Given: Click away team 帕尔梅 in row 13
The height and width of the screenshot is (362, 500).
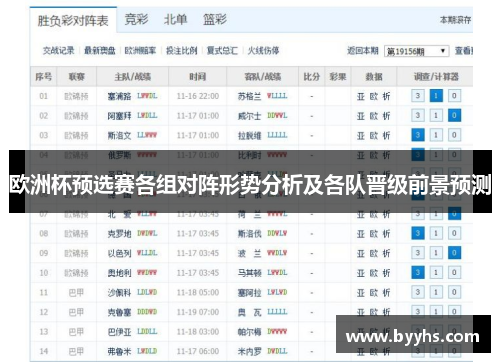Looking at the screenshot, I should 249,332.
